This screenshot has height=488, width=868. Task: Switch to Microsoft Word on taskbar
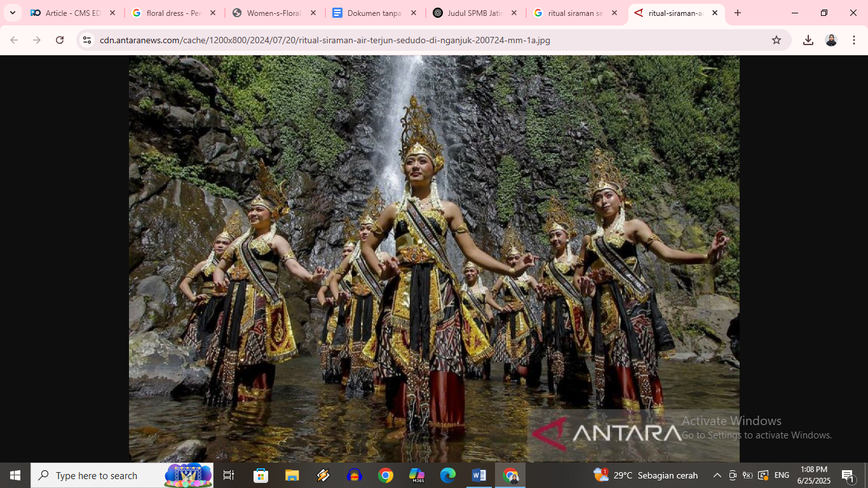(478, 475)
